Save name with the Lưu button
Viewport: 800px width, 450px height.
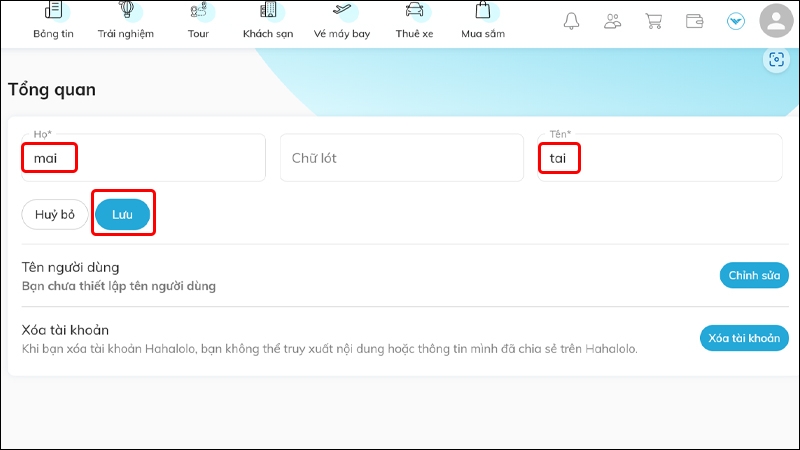[122, 214]
